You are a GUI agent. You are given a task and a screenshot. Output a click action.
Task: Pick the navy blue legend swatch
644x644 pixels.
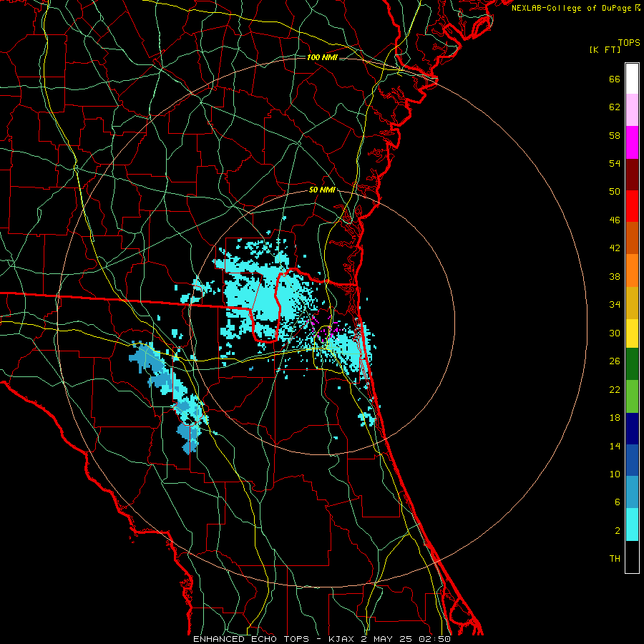632,429
